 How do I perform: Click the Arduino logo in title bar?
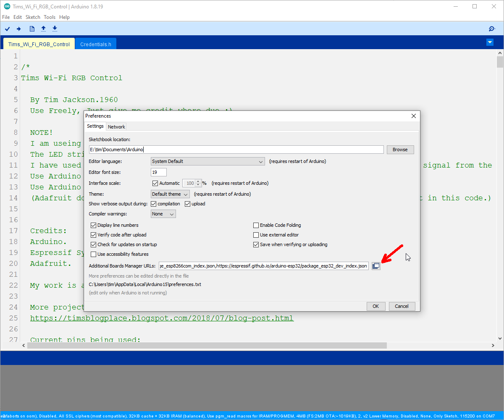point(7,7)
